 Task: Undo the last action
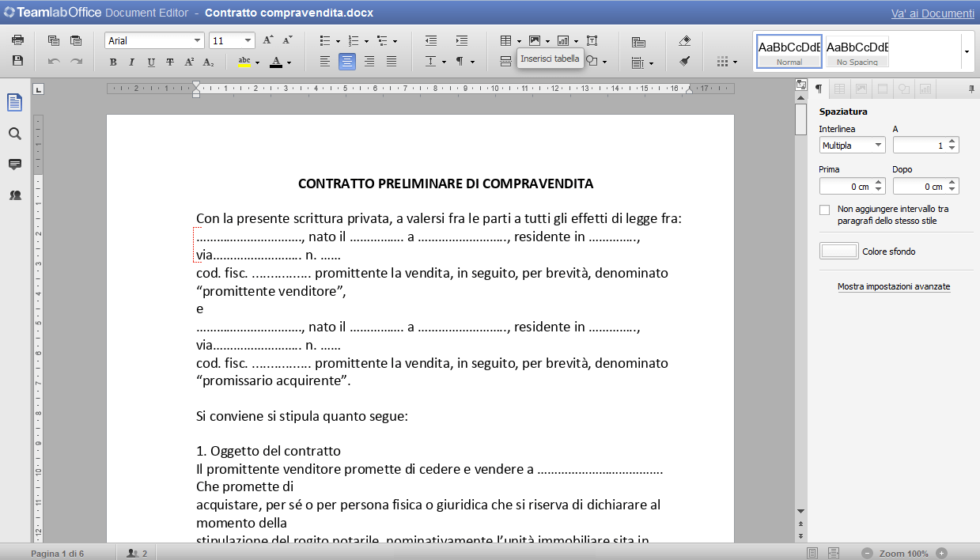click(54, 61)
